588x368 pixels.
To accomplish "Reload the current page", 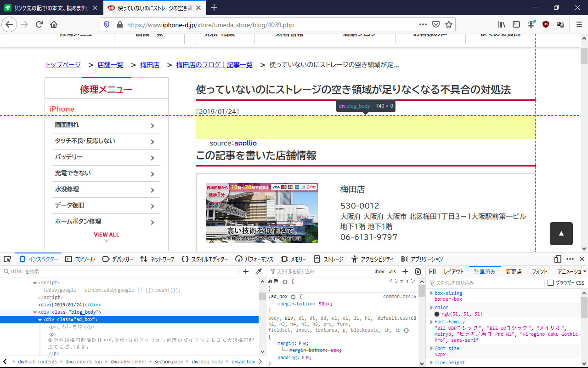I will pos(39,24).
